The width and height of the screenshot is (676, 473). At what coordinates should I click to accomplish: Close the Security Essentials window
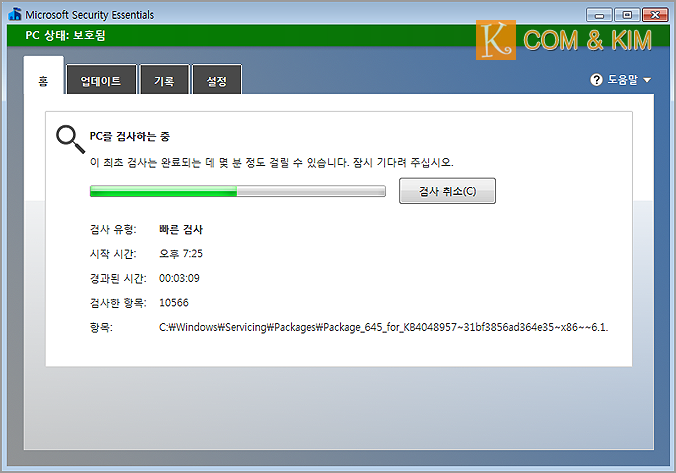click(655, 15)
